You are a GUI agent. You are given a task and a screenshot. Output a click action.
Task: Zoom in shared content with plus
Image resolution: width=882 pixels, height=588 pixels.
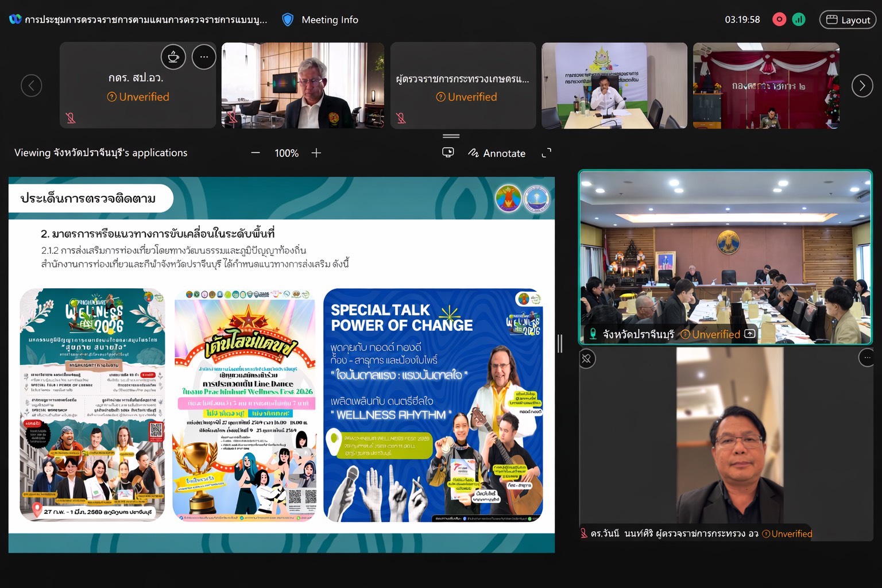coord(316,153)
